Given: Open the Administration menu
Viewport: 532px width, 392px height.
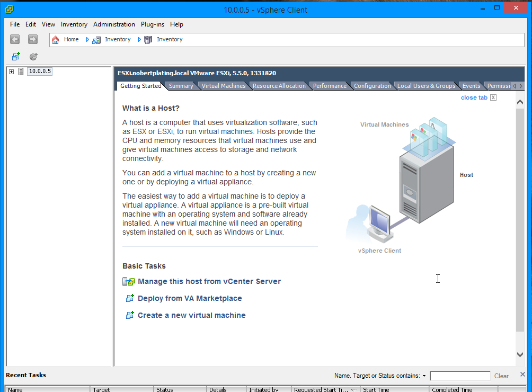Looking at the screenshot, I should point(114,24).
